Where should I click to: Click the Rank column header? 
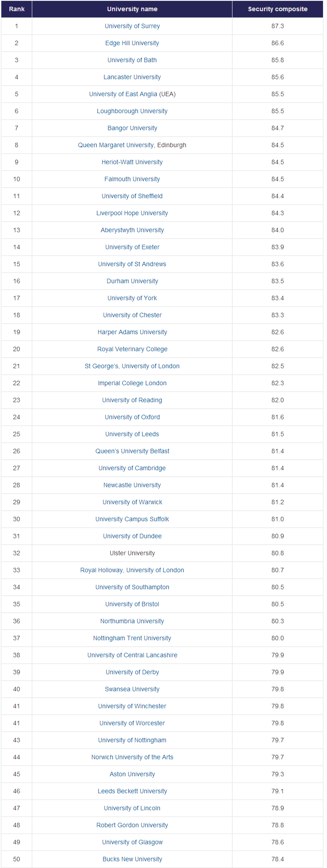click(x=17, y=9)
